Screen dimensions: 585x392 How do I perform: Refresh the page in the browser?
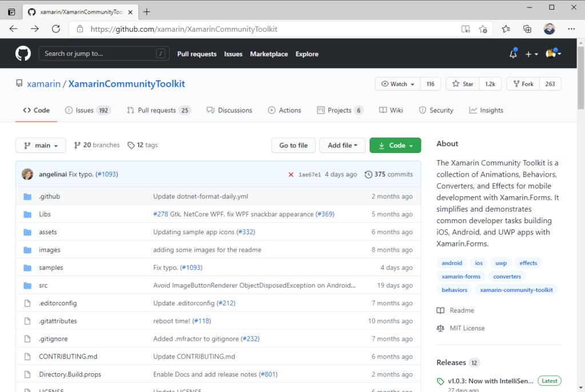55,29
